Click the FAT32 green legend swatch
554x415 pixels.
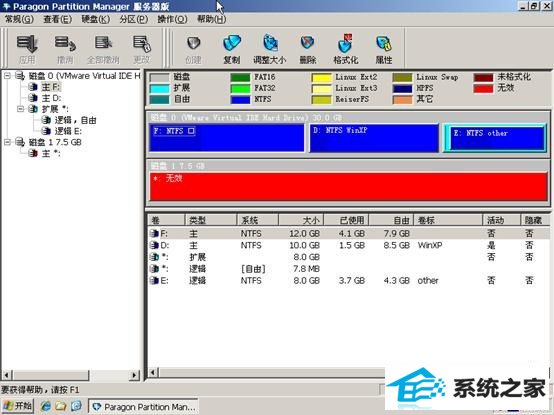tap(240, 88)
